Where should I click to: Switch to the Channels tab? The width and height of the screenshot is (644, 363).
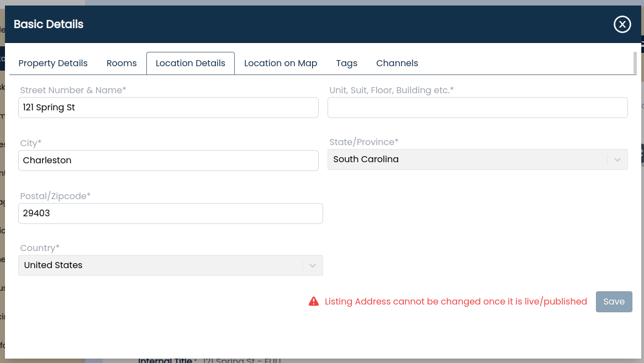pos(397,63)
